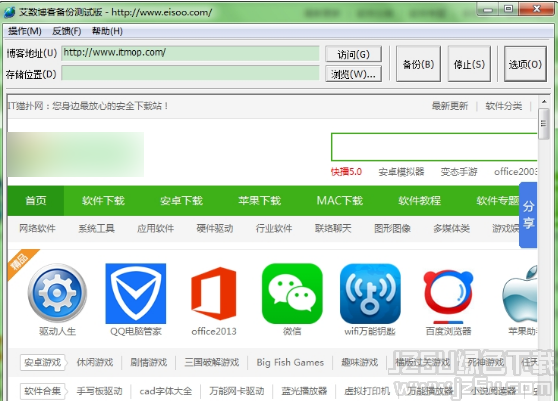
Task: Open the 反馈(F) menu
Action: click(x=67, y=31)
